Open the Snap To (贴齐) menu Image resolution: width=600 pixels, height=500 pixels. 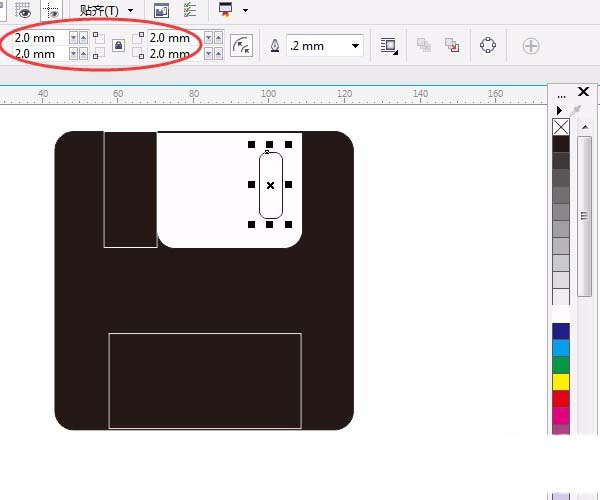coord(105,10)
